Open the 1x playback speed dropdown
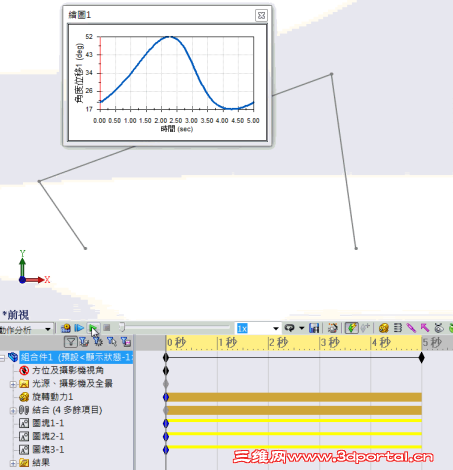Image resolution: width=453 pixels, height=470 pixels. (x=276, y=329)
